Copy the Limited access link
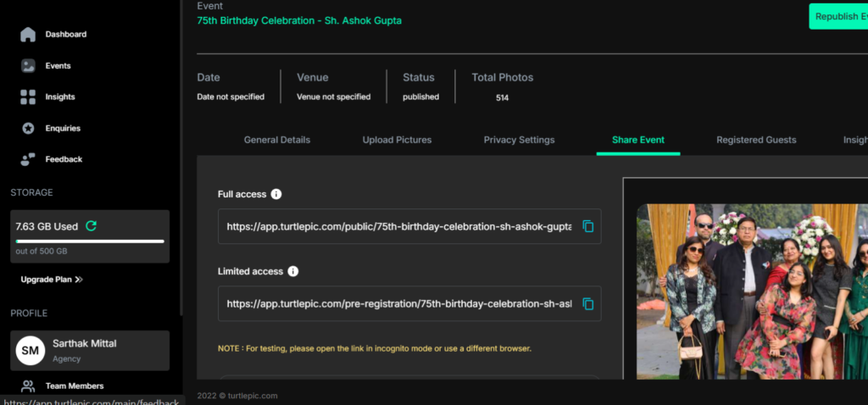This screenshot has height=405, width=868. pyautogui.click(x=588, y=303)
